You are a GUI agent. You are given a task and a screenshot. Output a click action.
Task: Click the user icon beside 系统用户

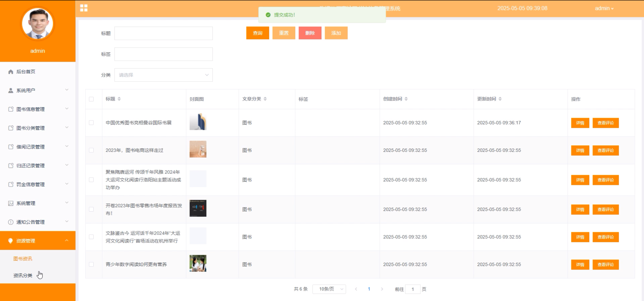(x=10, y=91)
